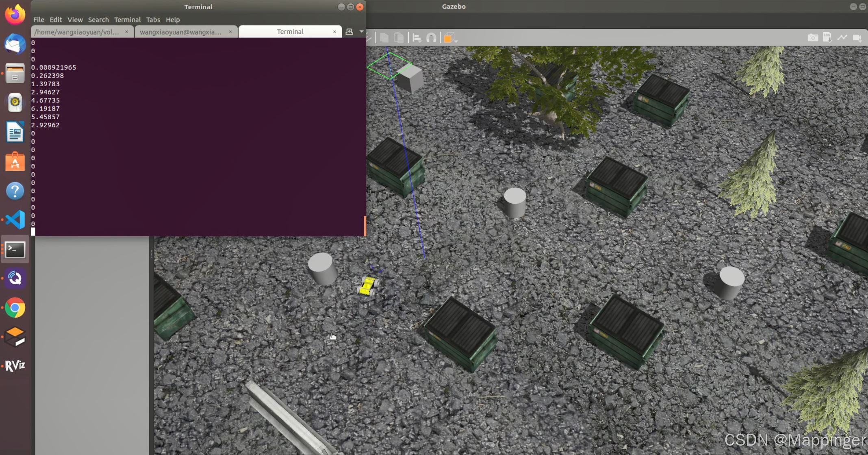Viewport: 868px width, 455px height.
Task: Click Gazebo paste tool icon
Action: coord(399,38)
